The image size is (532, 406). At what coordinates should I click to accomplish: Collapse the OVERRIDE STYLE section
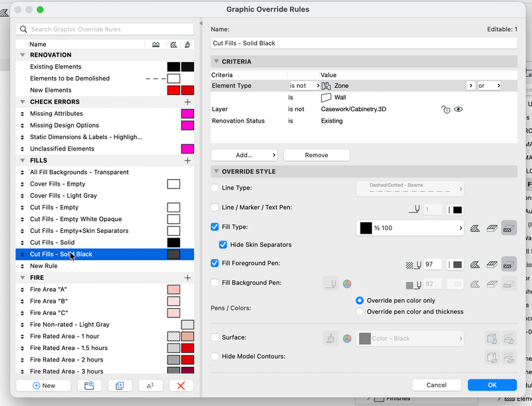click(215, 172)
